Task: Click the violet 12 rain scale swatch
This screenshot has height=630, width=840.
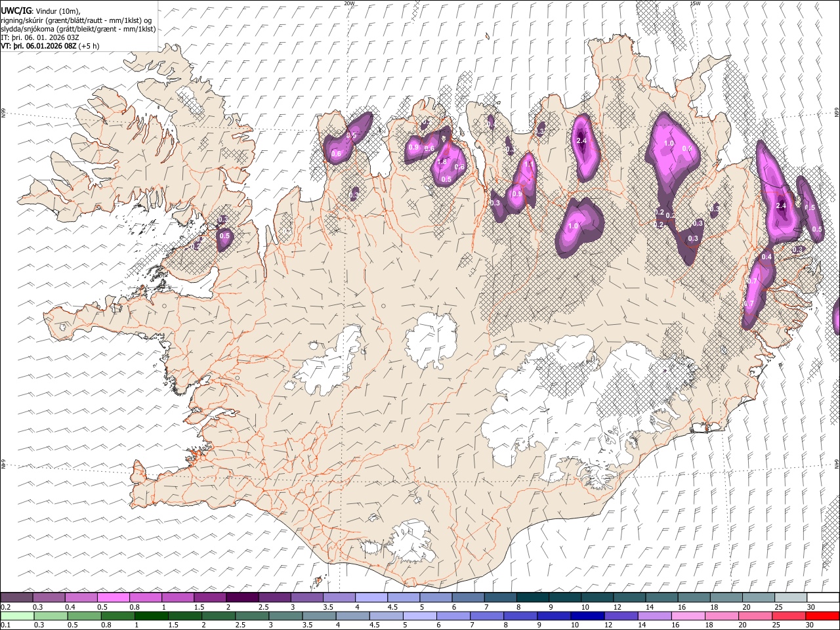Action: click(621, 616)
